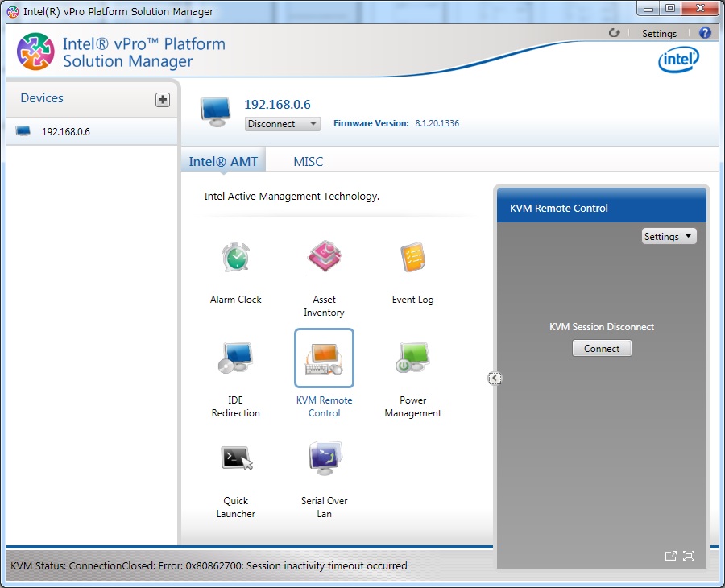Open KVM panel Settings dropdown

[669, 237]
